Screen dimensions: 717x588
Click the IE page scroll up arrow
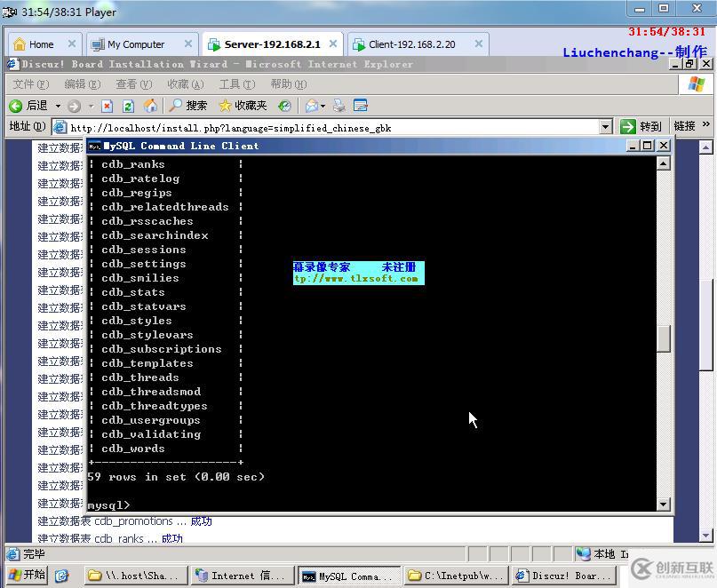point(706,147)
